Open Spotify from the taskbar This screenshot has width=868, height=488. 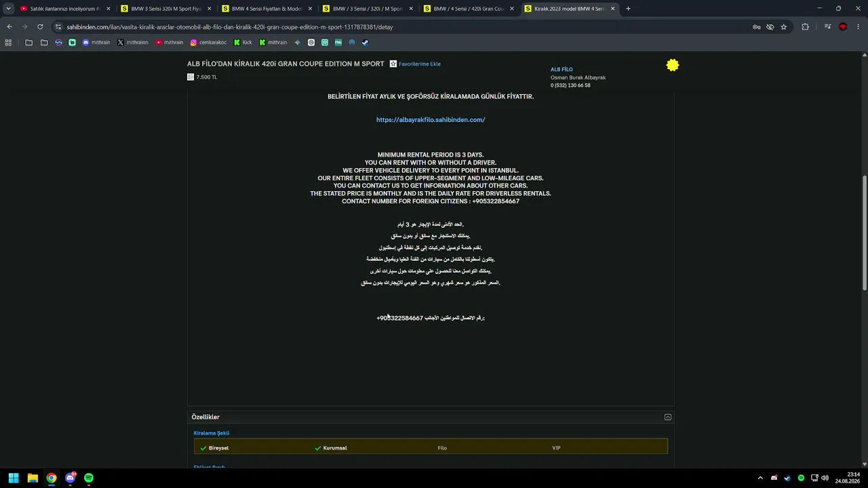89,478
